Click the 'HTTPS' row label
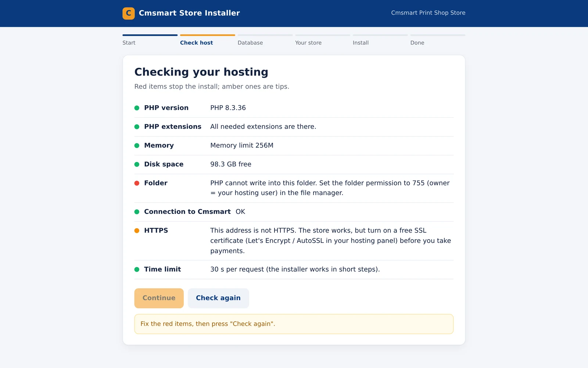Image resolution: width=588 pixels, height=368 pixels. [156, 230]
